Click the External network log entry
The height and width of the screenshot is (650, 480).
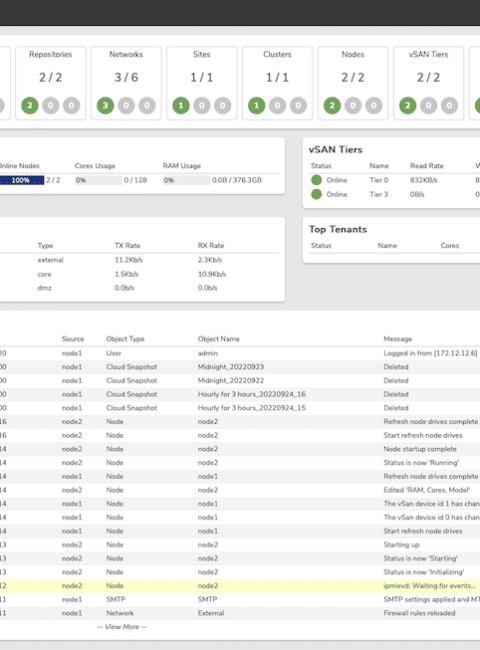point(211,613)
